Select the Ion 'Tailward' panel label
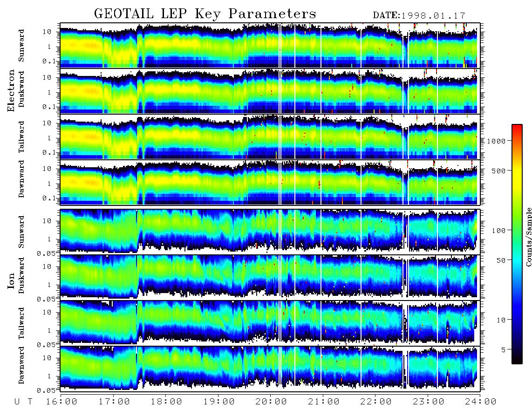 [21, 323]
